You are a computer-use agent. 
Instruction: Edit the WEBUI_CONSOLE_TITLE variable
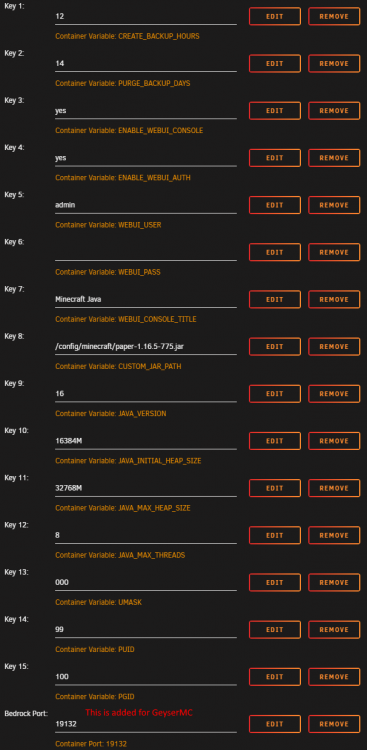(x=275, y=299)
